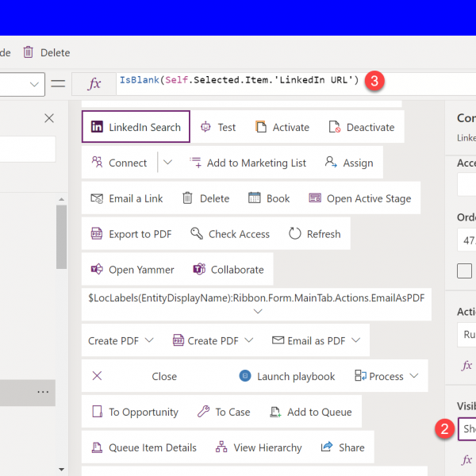Image resolution: width=476 pixels, height=476 pixels.
Task: Click the Action field in properties pane
Action: (x=466, y=335)
